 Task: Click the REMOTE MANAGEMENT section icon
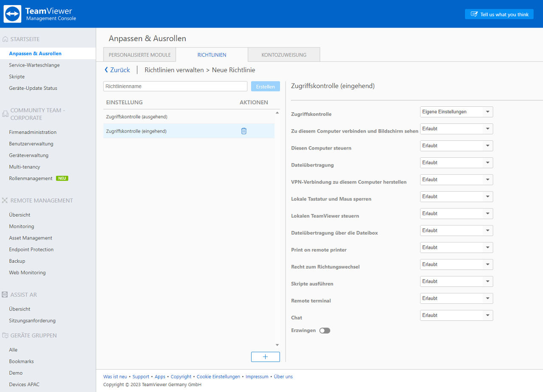(x=5, y=200)
